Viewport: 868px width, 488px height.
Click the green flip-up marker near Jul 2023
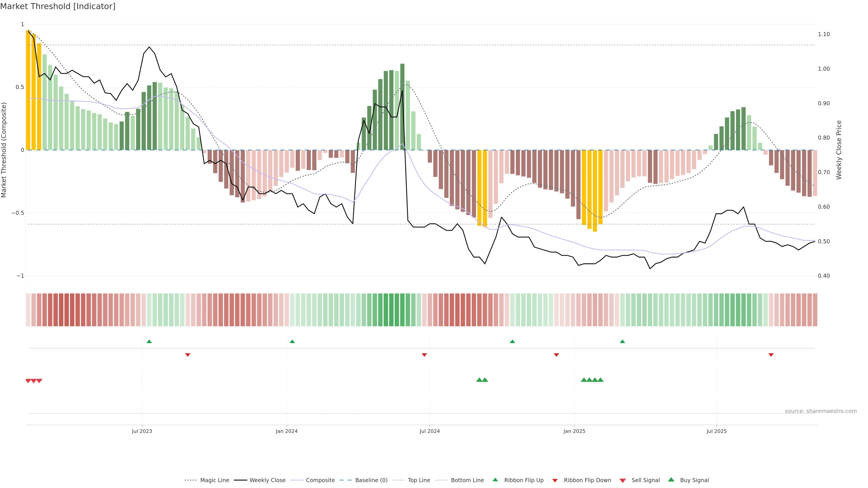coord(149,342)
